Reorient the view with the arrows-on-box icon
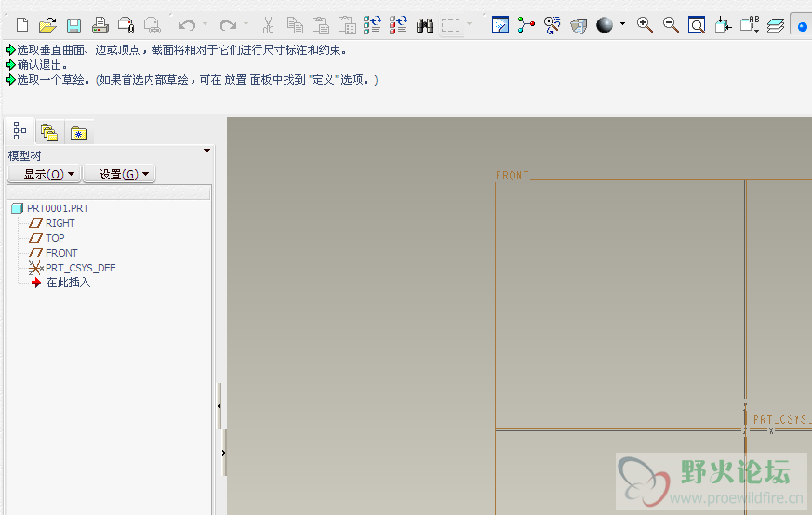 click(x=723, y=25)
